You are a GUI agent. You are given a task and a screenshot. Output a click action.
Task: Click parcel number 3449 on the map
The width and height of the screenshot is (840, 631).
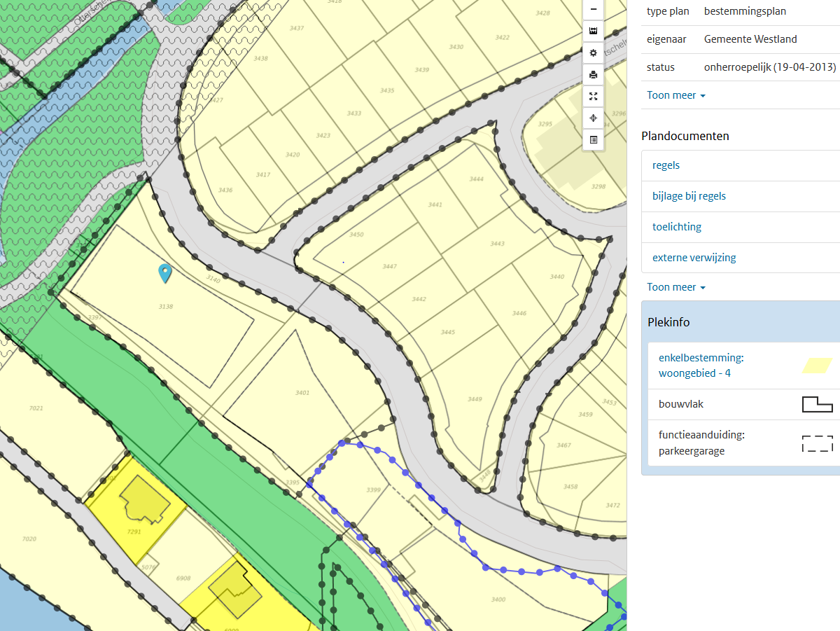point(475,399)
